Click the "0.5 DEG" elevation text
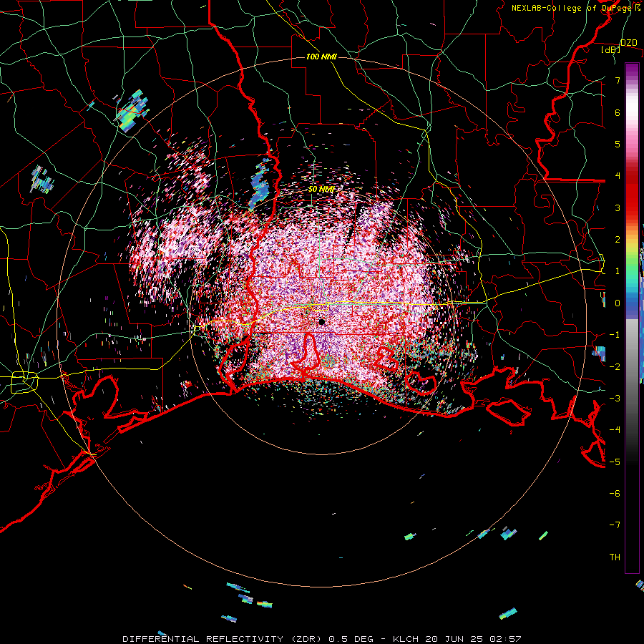644x644 pixels. tap(351, 639)
